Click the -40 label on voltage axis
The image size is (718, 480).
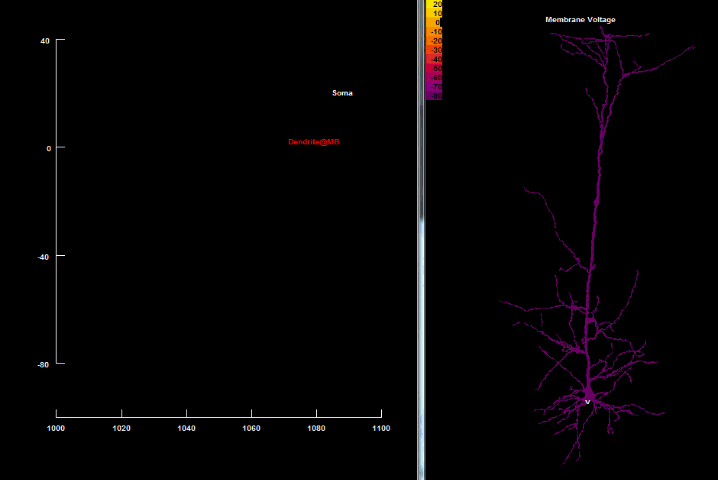click(44, 256)
